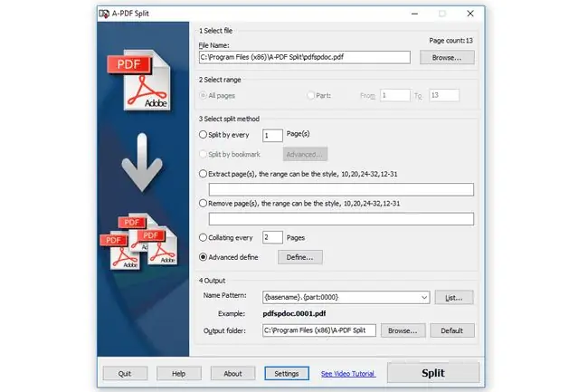Viewport: 588px width, 392px height.
Task: Open the About dialog
Action: pyautogui.click(x=232, y=374)
